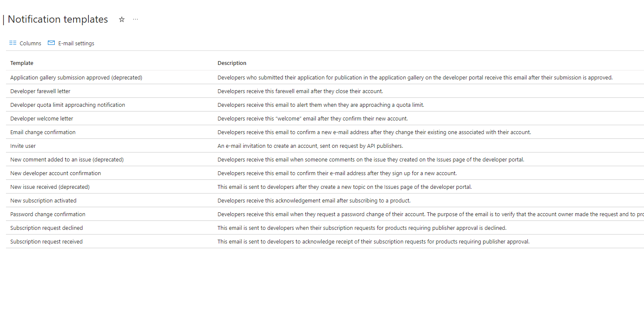644x314 pixels.
Task: Open the ellipsis more-options menu
Action: [x=135, y=19]
